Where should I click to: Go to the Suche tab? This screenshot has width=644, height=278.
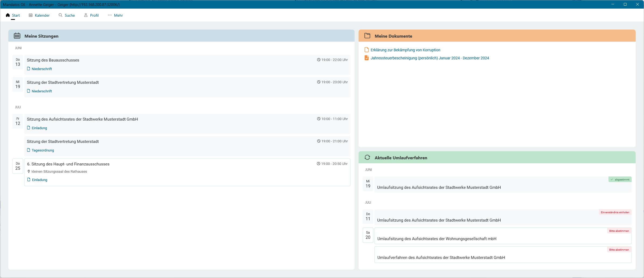click(67, 15)
